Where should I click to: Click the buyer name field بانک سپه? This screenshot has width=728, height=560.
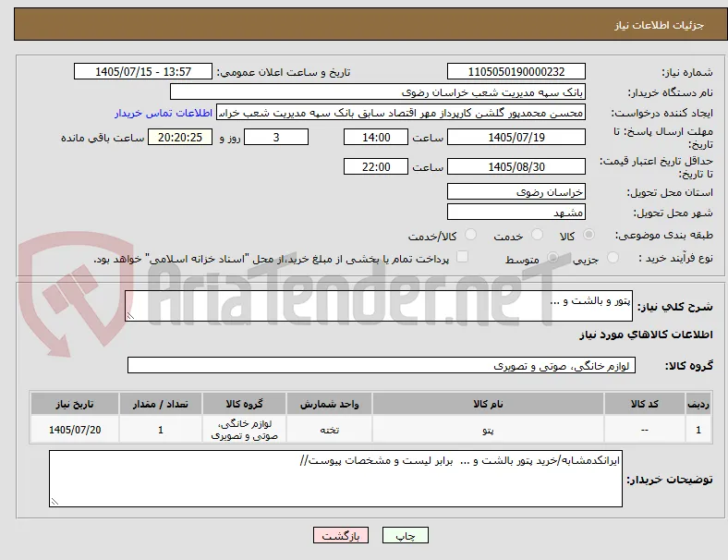click(x=378, y=91)
